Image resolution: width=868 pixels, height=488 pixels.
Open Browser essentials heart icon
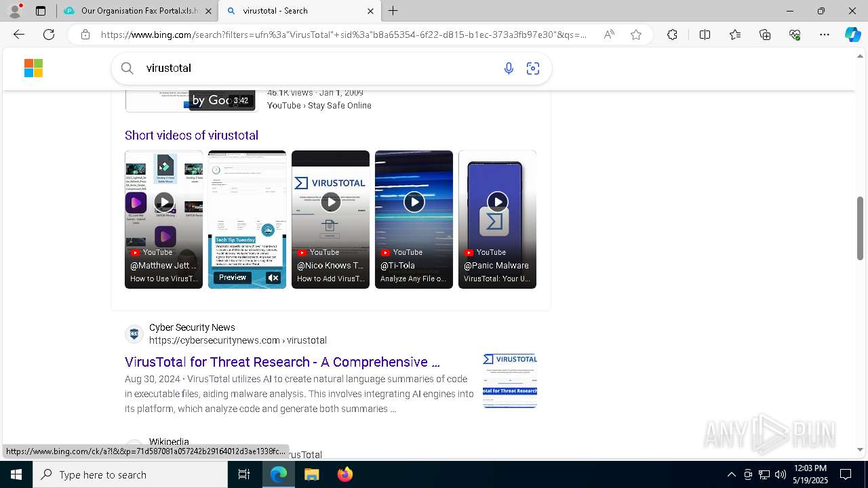(x=795, y=35)
